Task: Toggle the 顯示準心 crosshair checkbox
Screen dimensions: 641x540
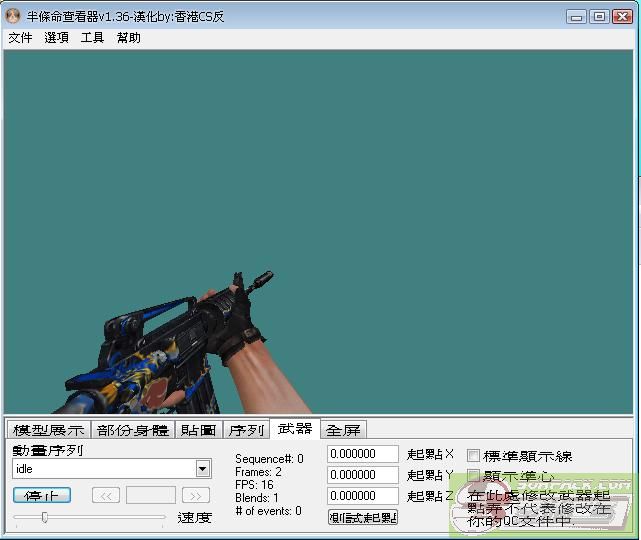Action: click(x=474, y=476)
